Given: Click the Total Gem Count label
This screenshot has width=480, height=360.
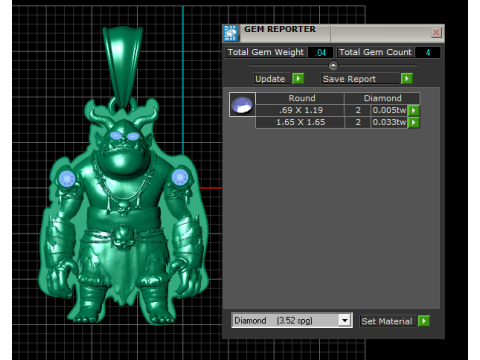Looking at the screenshot, I should [375, 52].
